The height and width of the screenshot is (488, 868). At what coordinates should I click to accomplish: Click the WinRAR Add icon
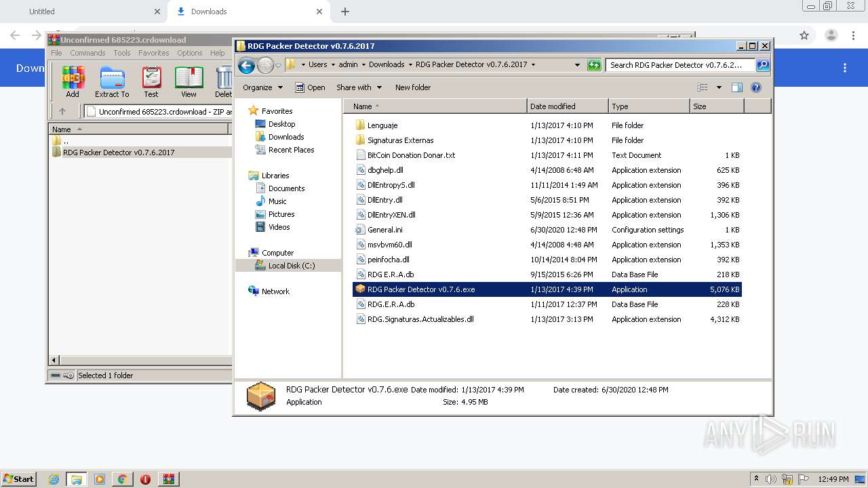pyautogui.click(x=73, y=81)
